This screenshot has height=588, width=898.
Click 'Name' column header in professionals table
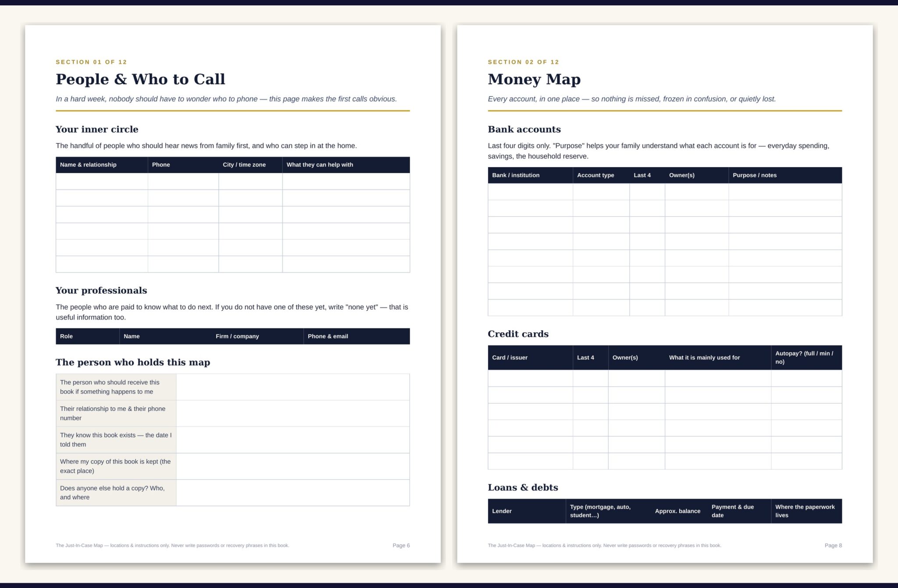pos(165,336)
